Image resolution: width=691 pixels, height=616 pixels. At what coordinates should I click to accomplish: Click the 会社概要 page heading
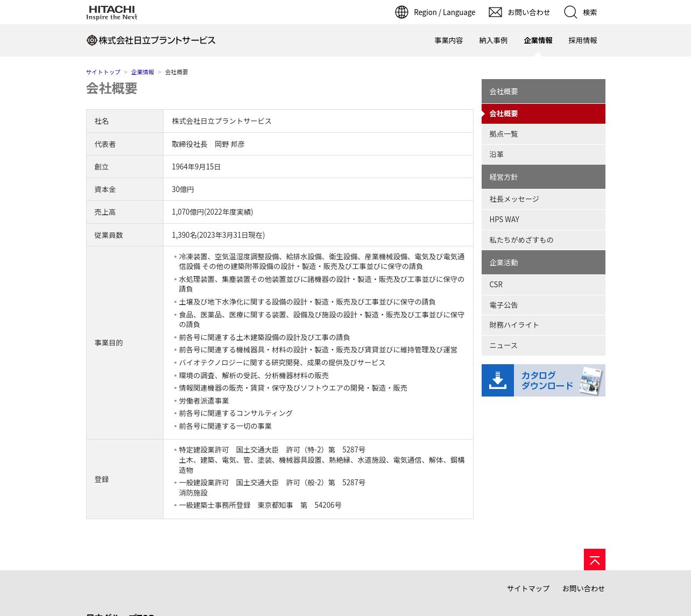point(112,88)
